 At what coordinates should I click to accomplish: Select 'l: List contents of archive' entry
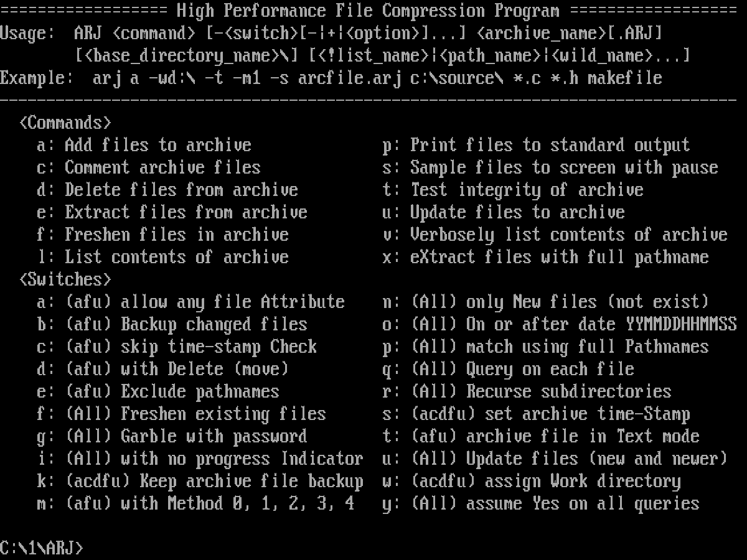click(x=163, y=257)
